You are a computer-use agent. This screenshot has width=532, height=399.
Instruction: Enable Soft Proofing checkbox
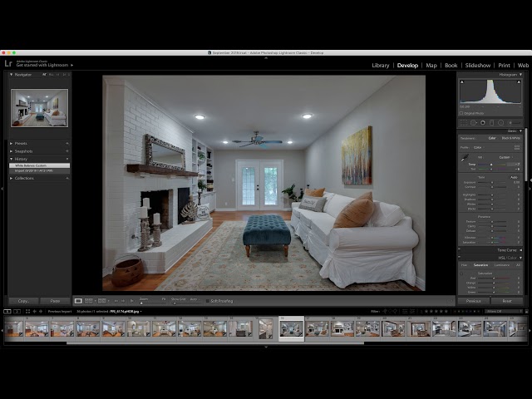[x=207, y=301]
